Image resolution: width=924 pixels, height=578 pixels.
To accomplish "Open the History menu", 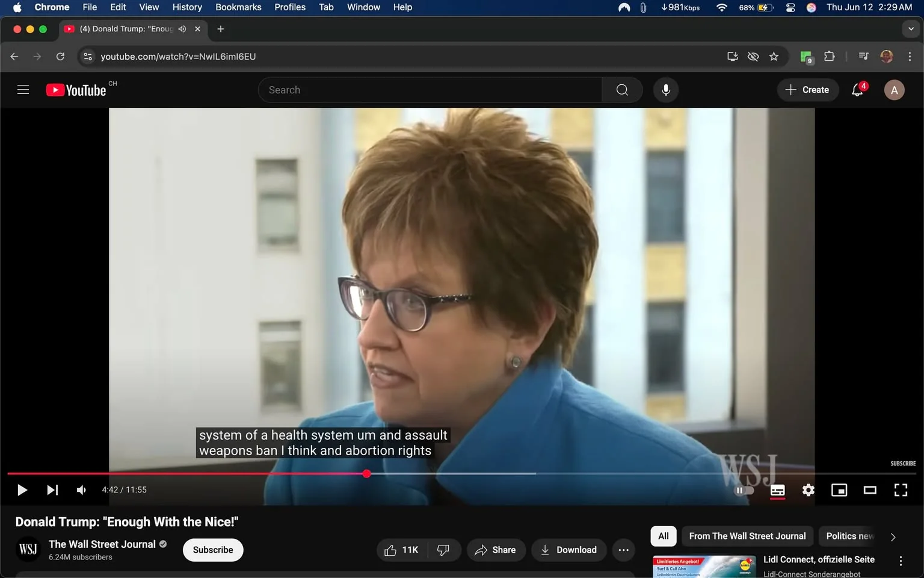I will 187,7.
